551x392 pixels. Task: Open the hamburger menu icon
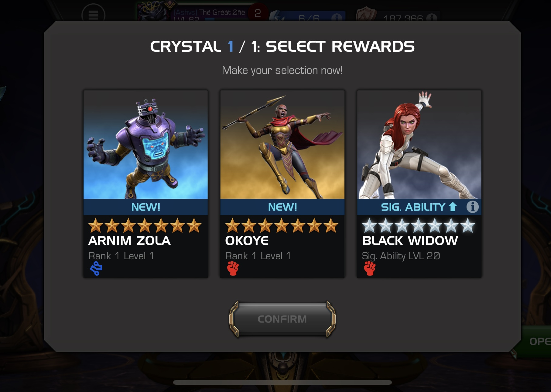93,14
